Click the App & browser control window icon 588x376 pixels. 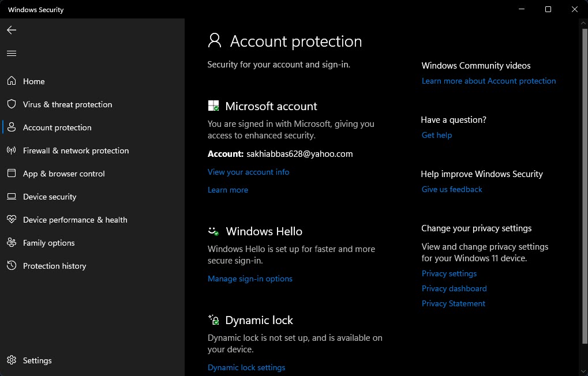pos(12,173)
